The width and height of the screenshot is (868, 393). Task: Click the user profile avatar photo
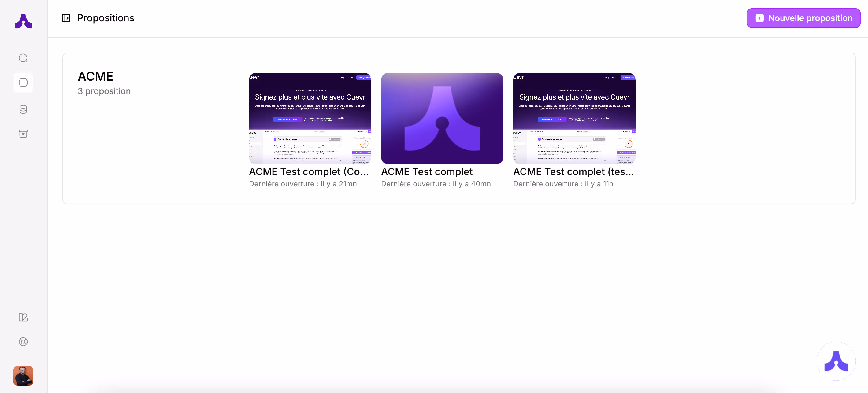[x=23, y=376]
